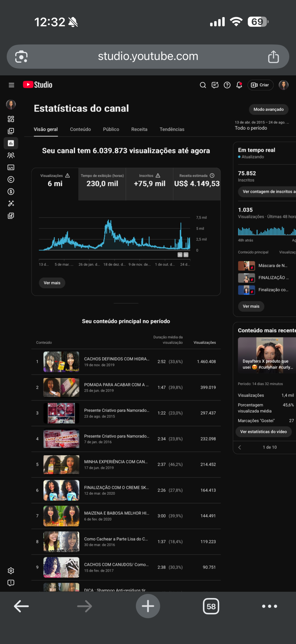This screenshot has width=296, height=644.
Task: Select the Inscritos +75,9 mil metric card
Action: tap(150, 184)
